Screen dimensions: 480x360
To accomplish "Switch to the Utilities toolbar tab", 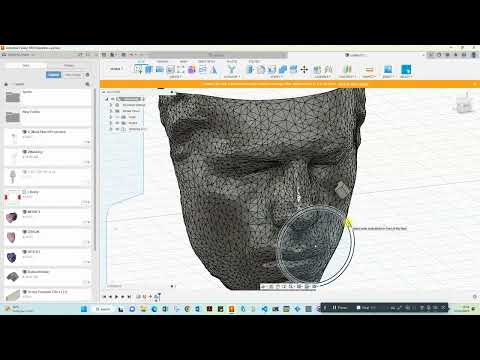I will click(253, 61).
